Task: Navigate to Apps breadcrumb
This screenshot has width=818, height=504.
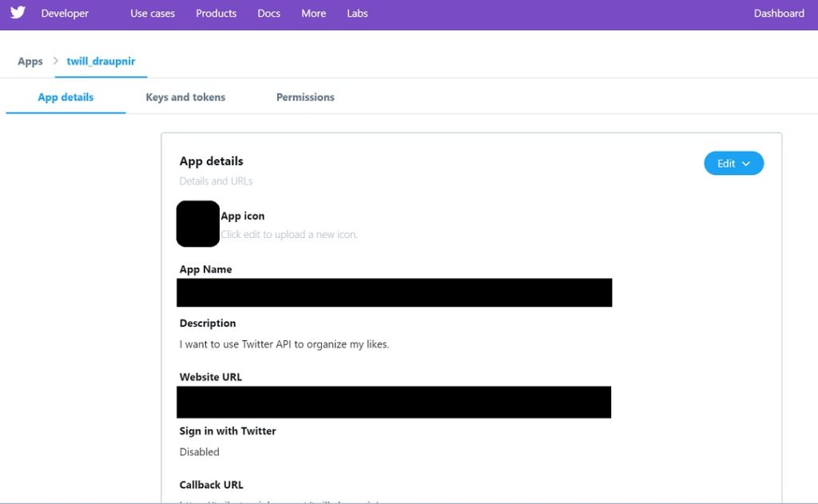Action: (x=30, y=62)
